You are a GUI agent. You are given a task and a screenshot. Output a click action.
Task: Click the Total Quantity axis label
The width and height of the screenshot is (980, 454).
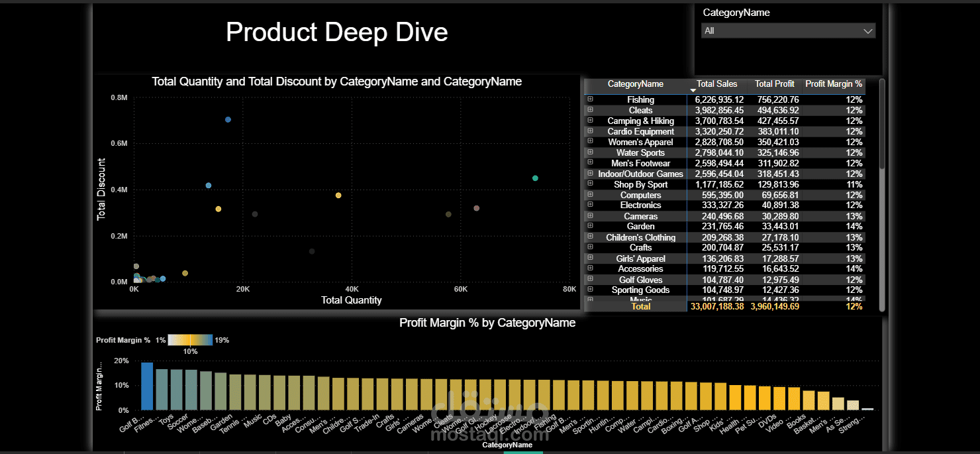pyautogui.click(x=352, y=300)
